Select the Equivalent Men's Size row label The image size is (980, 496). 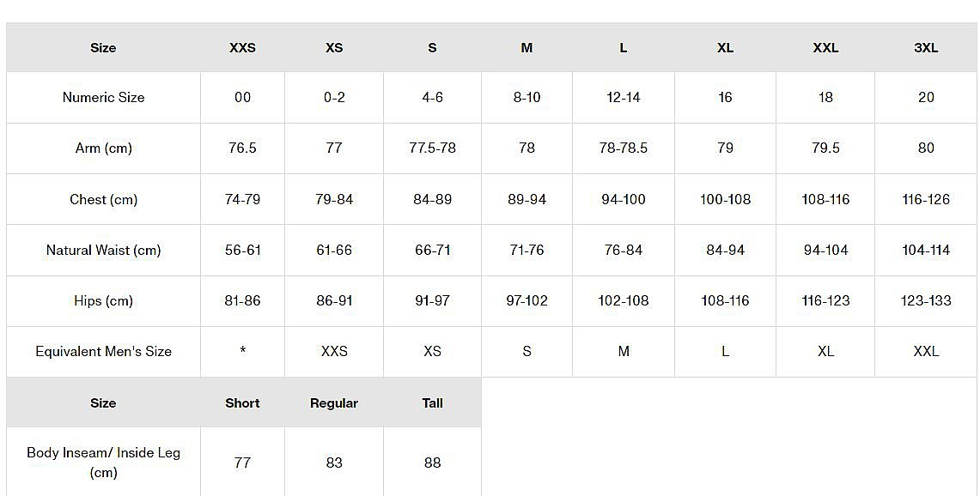103,352
